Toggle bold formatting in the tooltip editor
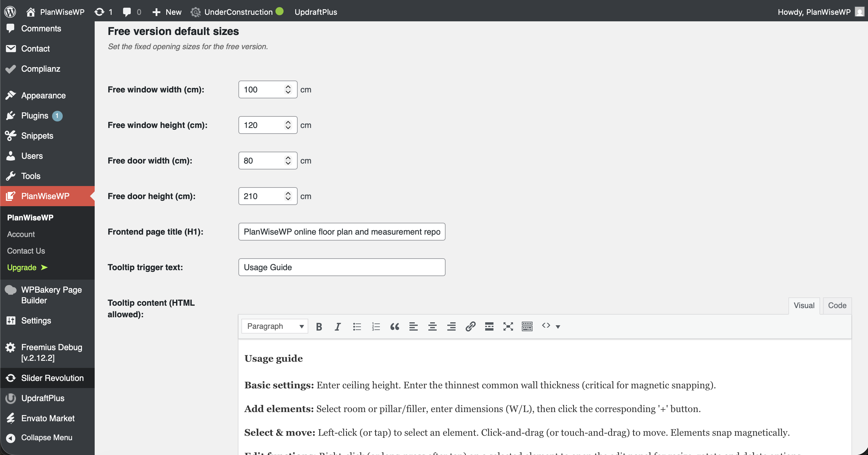Screen dimensions: 868x455 (x=319, y=326)
